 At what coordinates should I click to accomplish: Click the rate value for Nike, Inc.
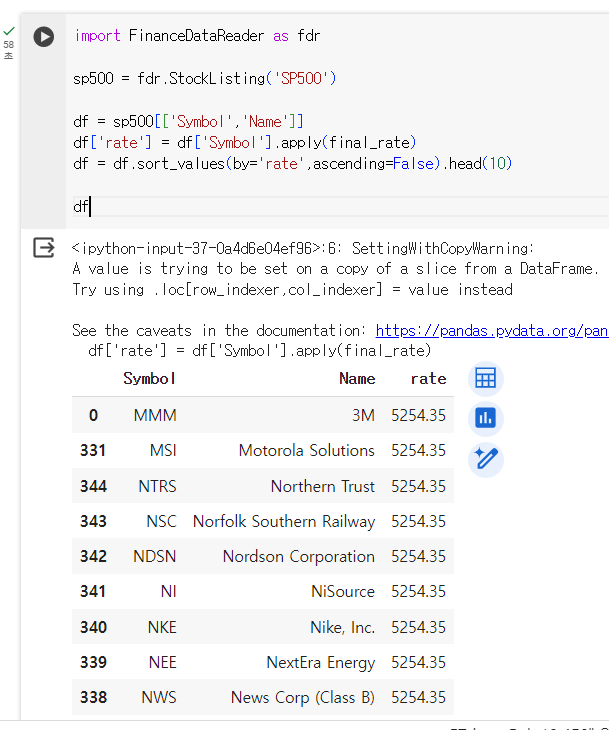coord(418,628)
